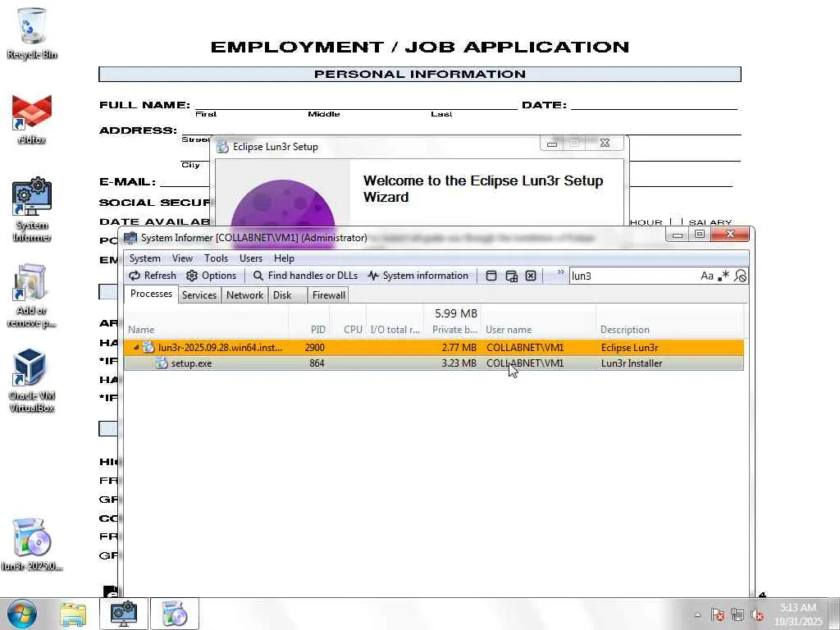Open the System Informer desktop shortcut
This screenshot has width=840, height=630.
click(x=32, y=210)
